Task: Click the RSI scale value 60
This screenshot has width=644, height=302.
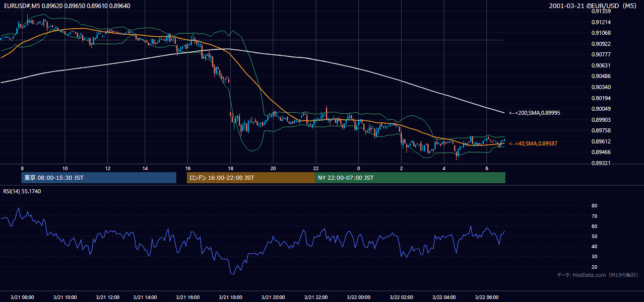Action: click(594, 226)
